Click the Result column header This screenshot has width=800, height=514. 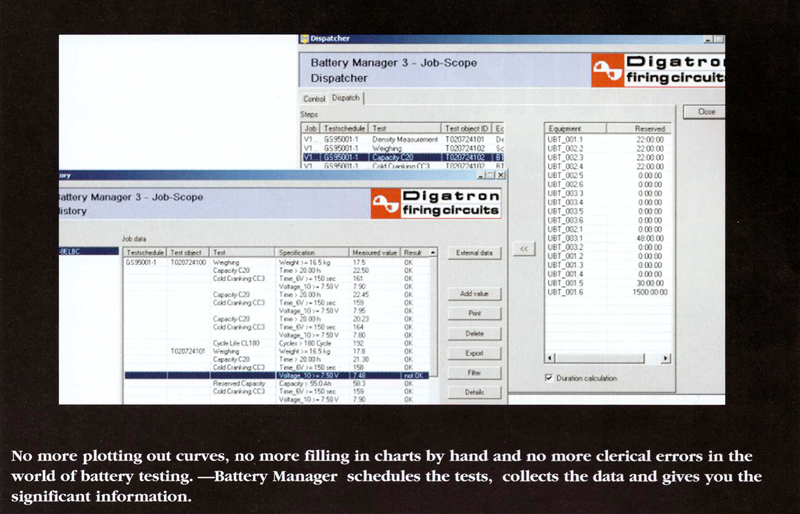[415, 252]
